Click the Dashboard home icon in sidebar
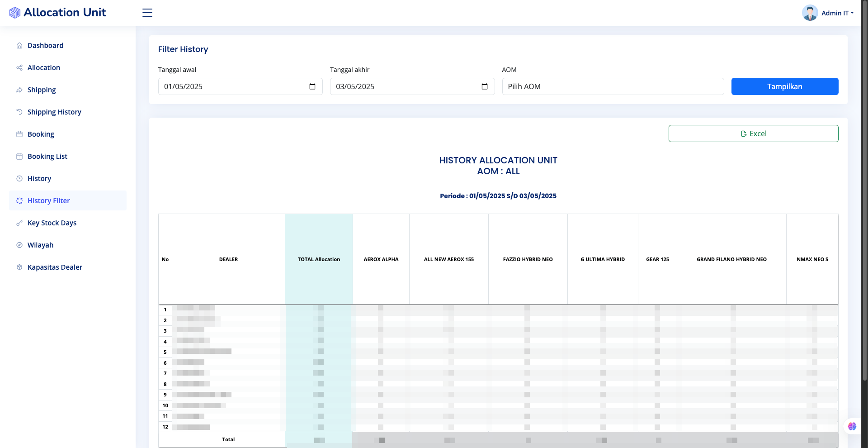The height and width of the screenshot is (448, 868). click(19, 46)
